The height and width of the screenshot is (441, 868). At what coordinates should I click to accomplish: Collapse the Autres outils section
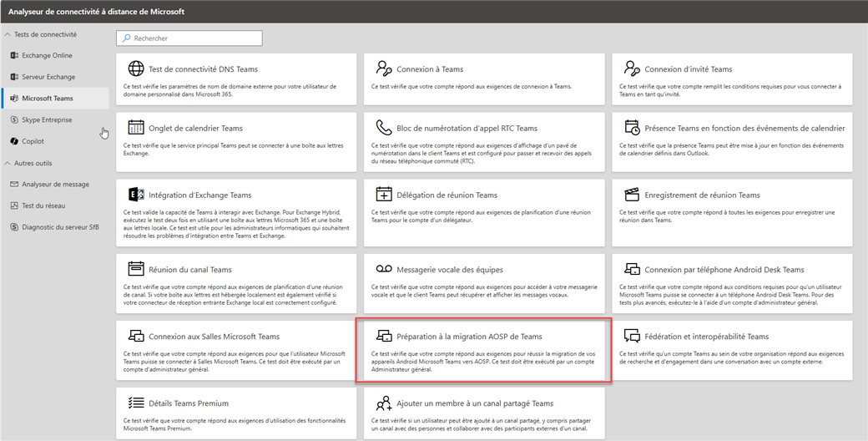click(x=8, y=163)
